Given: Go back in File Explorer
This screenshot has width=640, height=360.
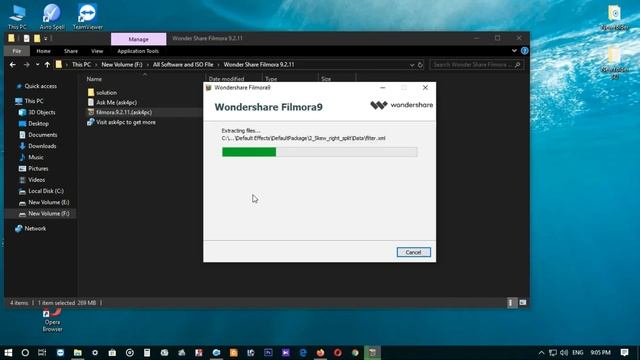Looking at the screenshot, I should [13, 64].
